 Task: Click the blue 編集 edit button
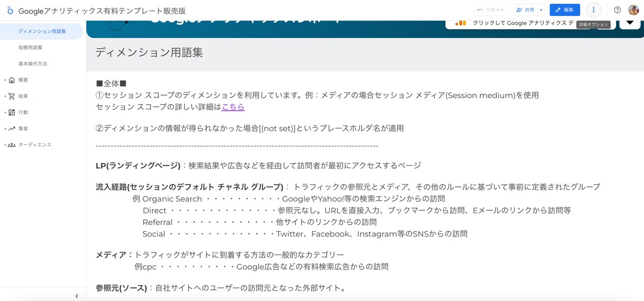(x=564, y=10)
